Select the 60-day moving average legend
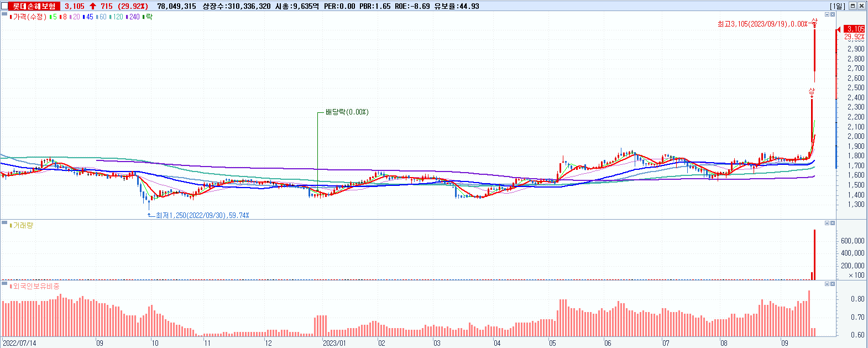 (x=102, y=17)
